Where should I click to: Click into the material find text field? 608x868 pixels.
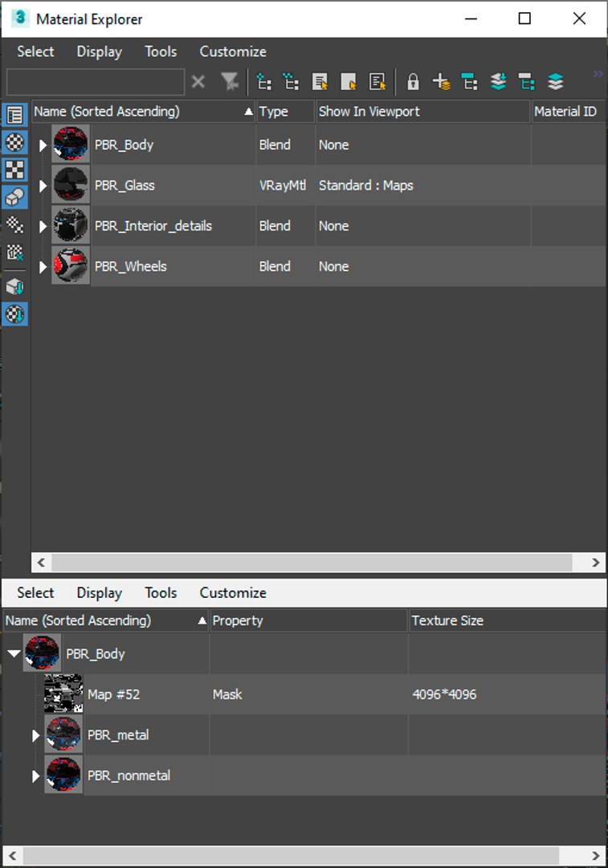95,82
